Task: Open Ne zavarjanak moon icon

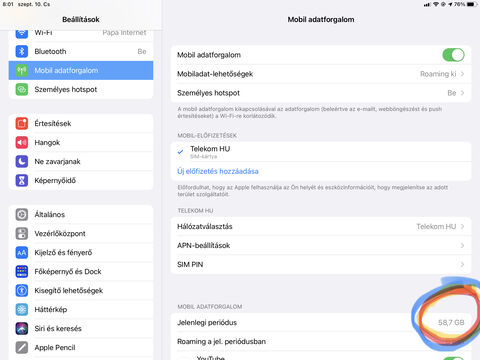Action: tap(22, 161)
